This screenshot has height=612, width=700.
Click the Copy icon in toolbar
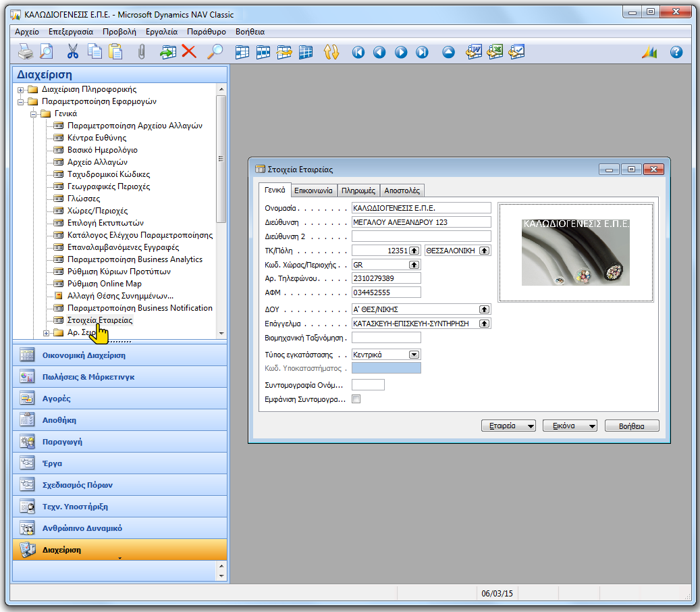pyautogui.click(x=95, y=52)
